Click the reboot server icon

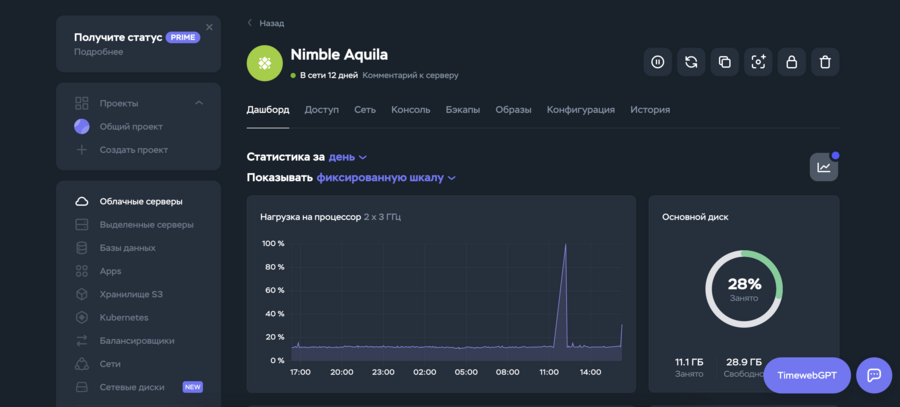(691, 62)
